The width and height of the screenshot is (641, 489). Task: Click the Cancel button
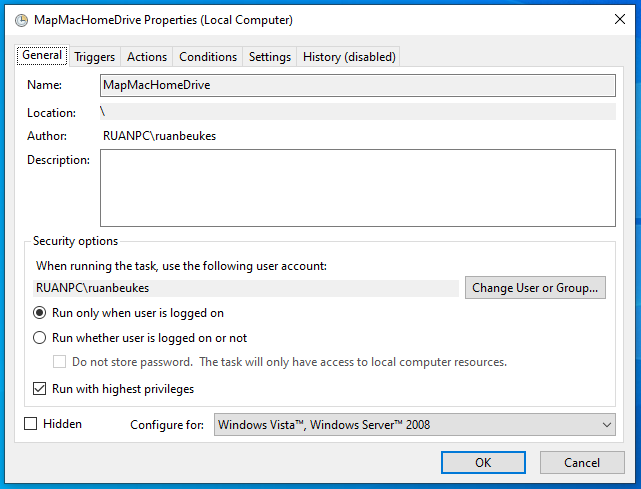(582, 463)
